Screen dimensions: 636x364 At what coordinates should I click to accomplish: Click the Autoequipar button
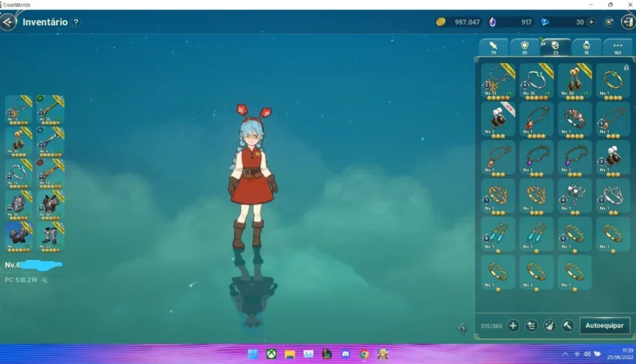click(605, 326)
